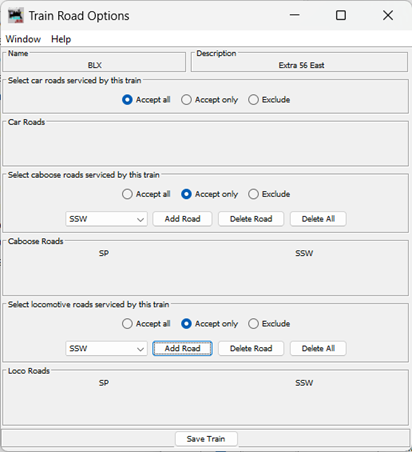Click Delete Road in caboose section
Screen dimensions: 412x452
tap(251, 219)
